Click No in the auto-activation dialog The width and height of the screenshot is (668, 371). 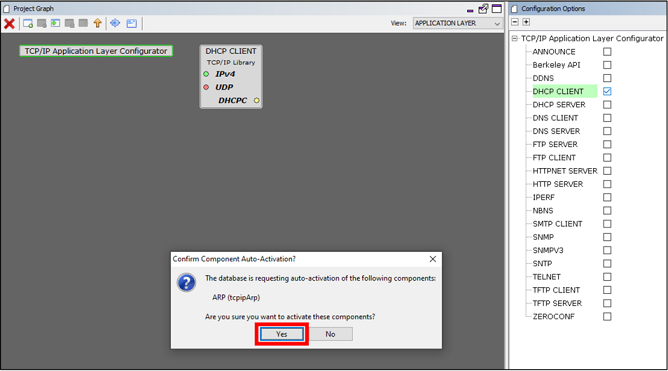pyautogui.click(x=331, y=334)
